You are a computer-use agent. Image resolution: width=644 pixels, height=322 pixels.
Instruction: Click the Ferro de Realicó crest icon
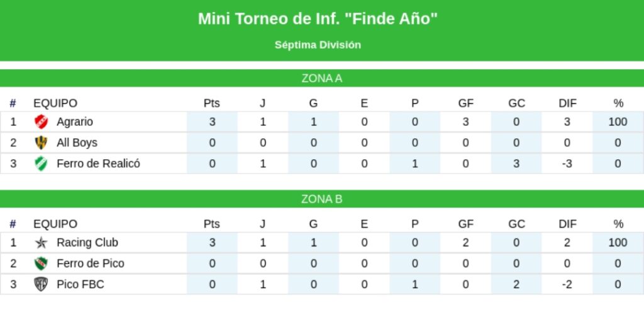pos(41,164)
